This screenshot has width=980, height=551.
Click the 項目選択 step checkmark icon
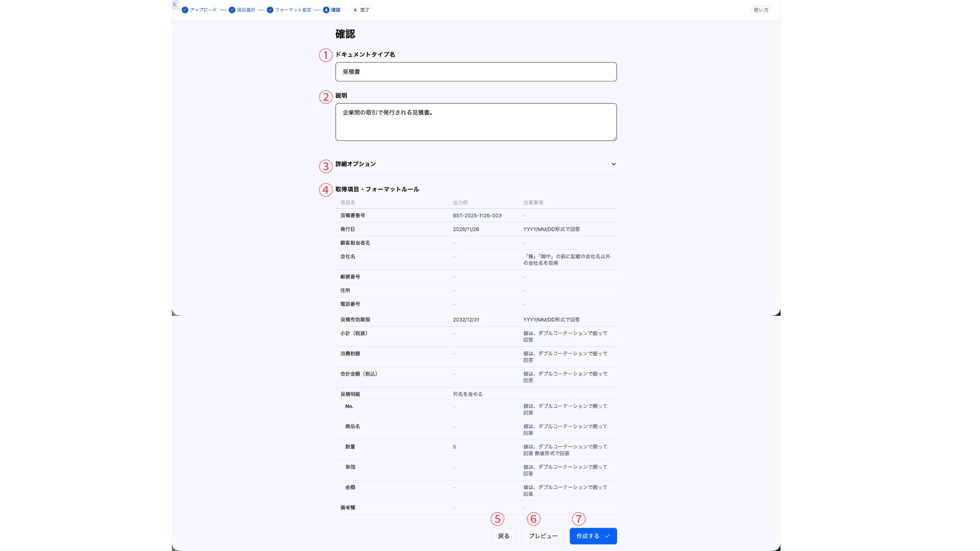[232, 10]
